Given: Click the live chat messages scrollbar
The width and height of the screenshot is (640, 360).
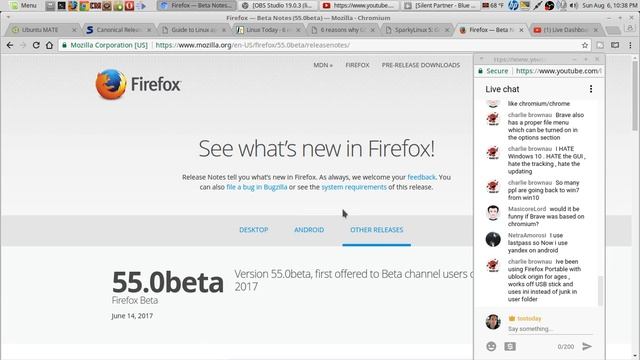Looking at the screenshot, I should 600,291.
